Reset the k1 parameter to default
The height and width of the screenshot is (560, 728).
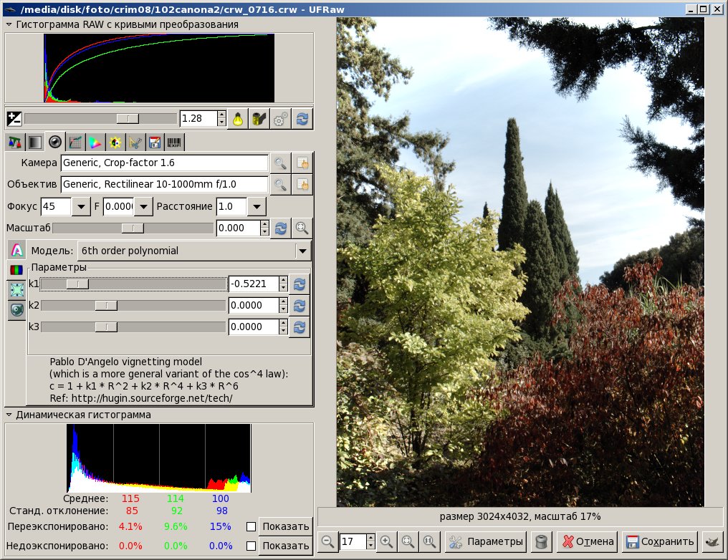[300, 284]
